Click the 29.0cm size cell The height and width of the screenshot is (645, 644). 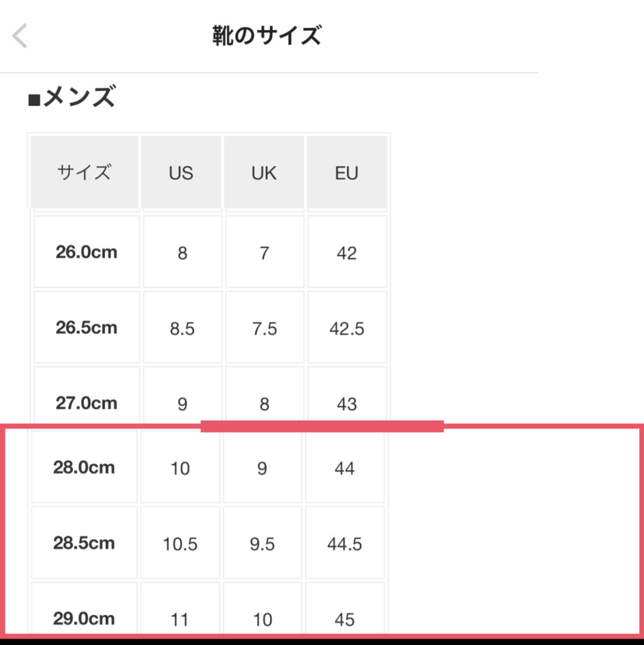click(x=84, y=618)
